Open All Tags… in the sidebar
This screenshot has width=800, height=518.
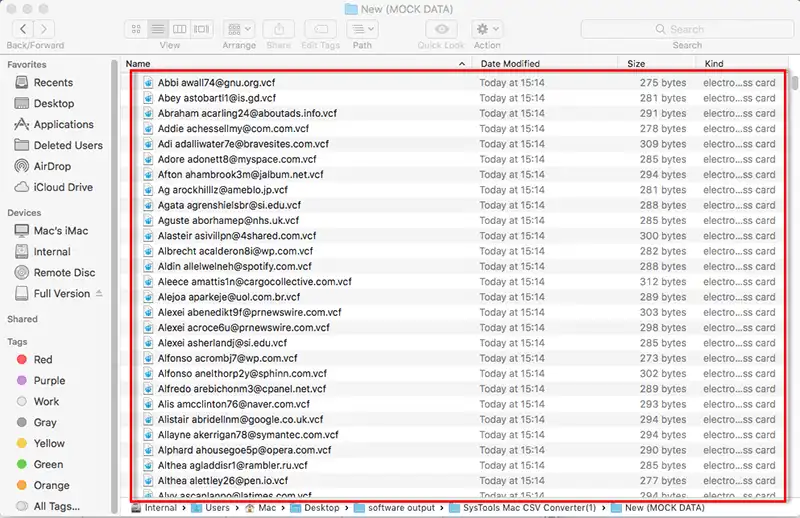point(56,506)
